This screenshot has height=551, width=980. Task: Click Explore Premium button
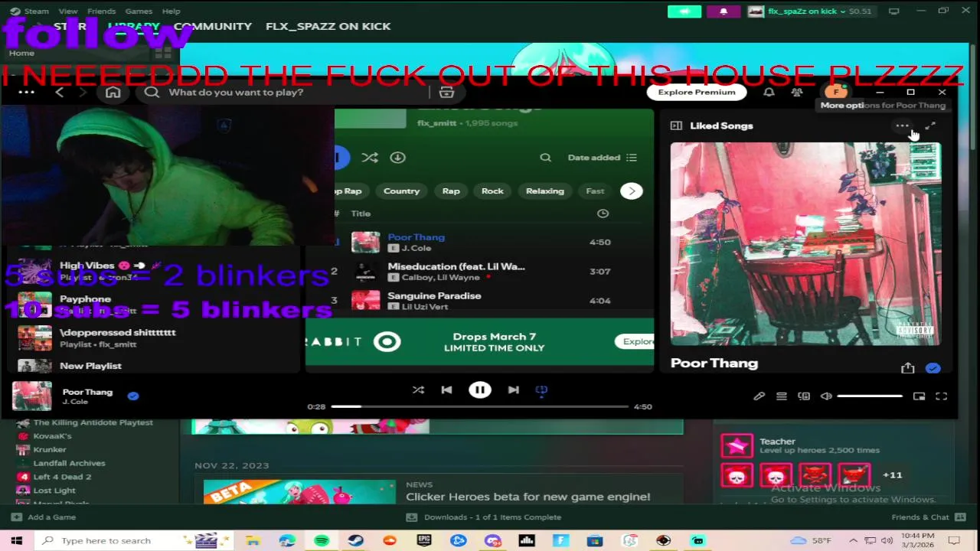[x=697, y=93]
